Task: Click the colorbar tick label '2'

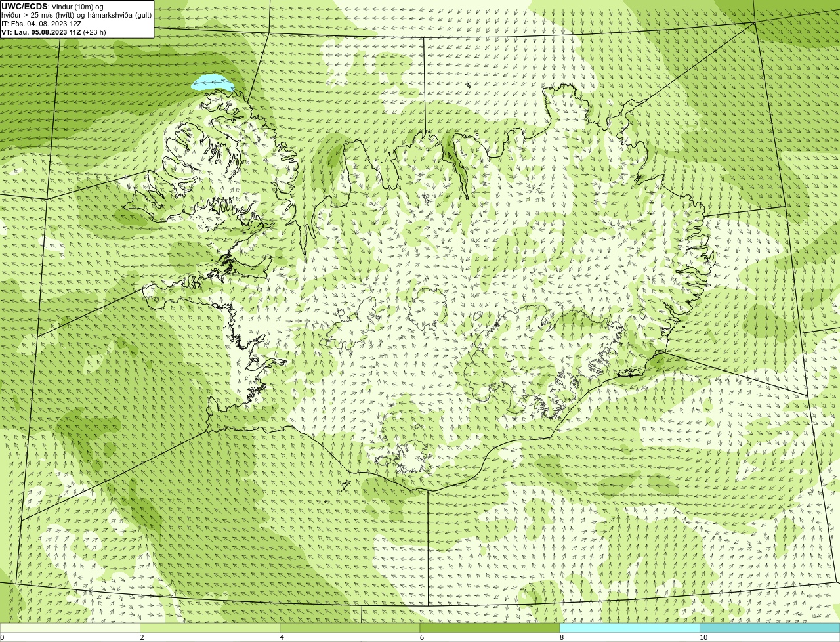Action: 142,637
